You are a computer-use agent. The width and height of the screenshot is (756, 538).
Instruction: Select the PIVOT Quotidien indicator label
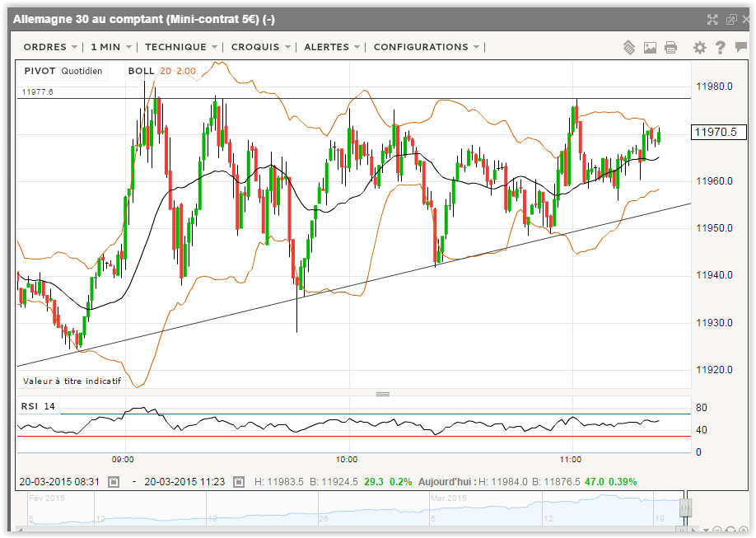pyautogui.click(x=63, y=71)
